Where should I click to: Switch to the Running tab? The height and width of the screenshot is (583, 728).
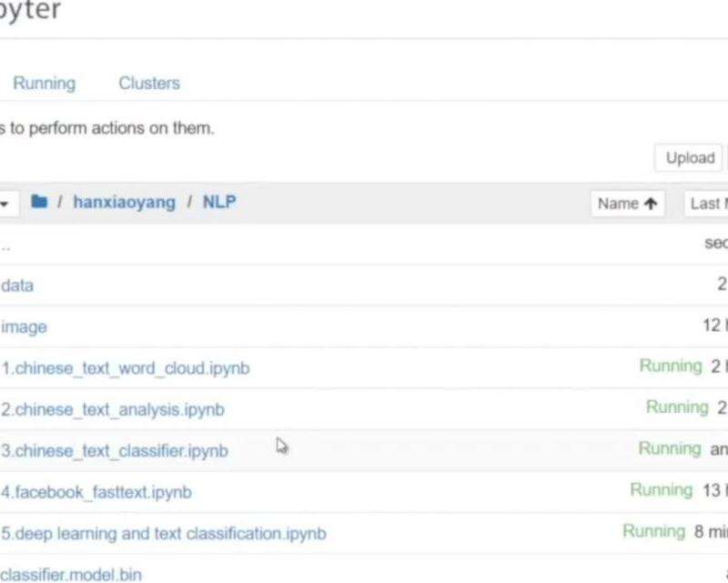(x=44, y=83)
